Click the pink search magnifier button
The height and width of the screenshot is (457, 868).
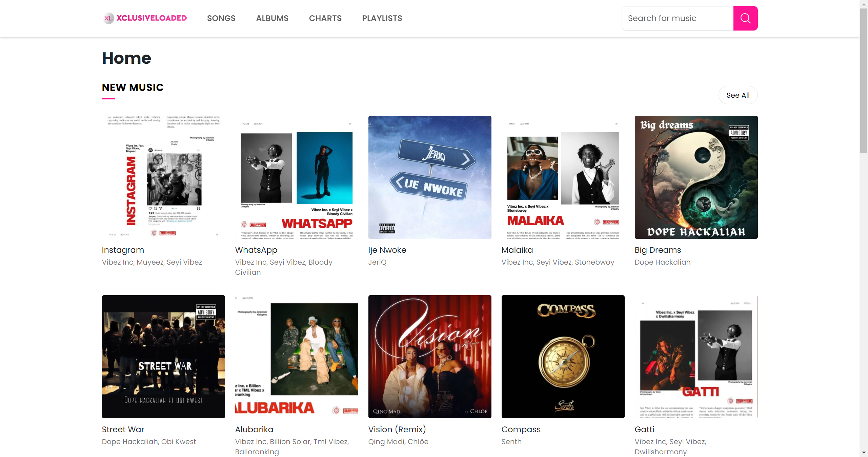pyautogui.click(x=745, y=18)
